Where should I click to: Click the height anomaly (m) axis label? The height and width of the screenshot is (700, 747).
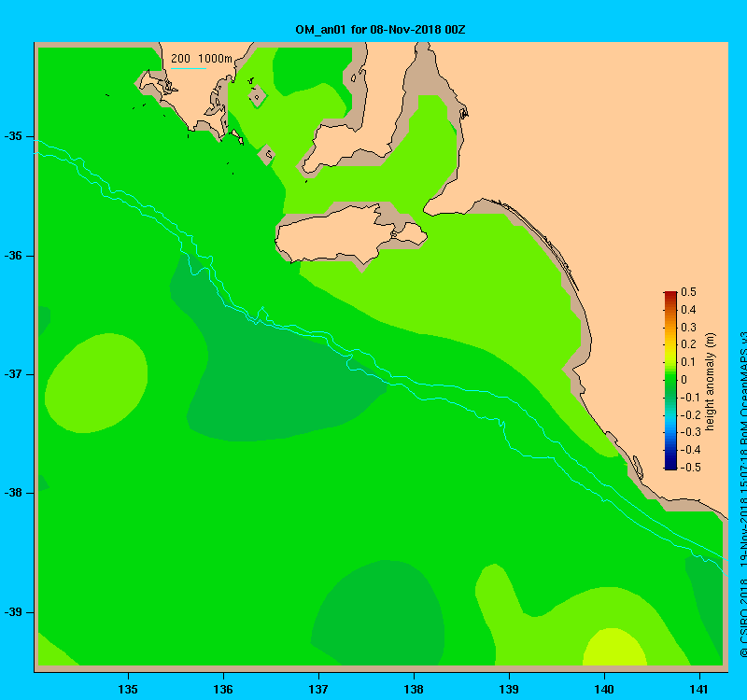point(710,382)
